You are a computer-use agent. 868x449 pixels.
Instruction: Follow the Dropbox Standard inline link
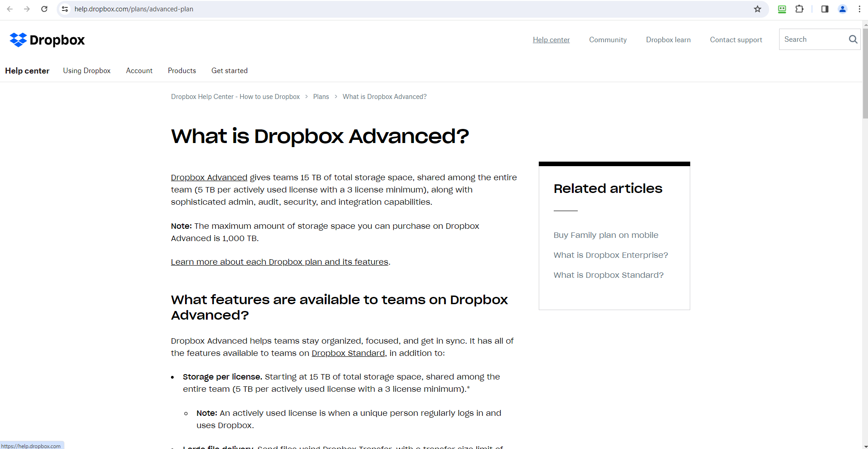click(x=348, y=353)
